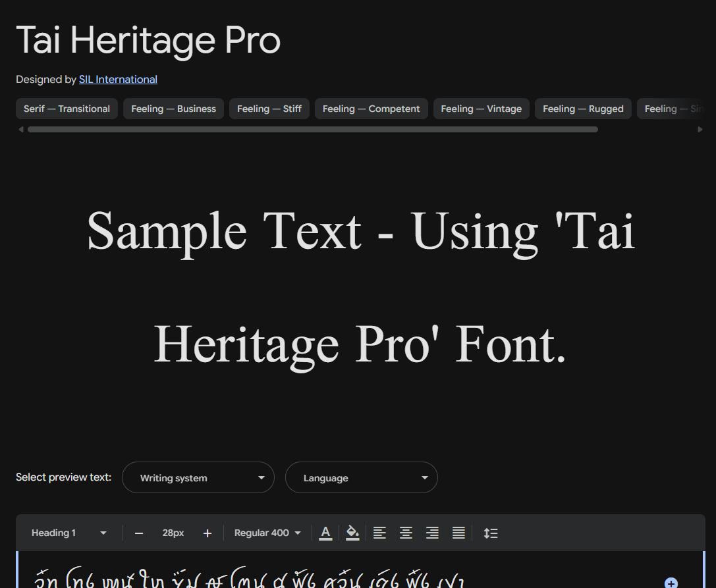Open the SIL International designer link
This screenshot has height=588, width=716.
119,80
